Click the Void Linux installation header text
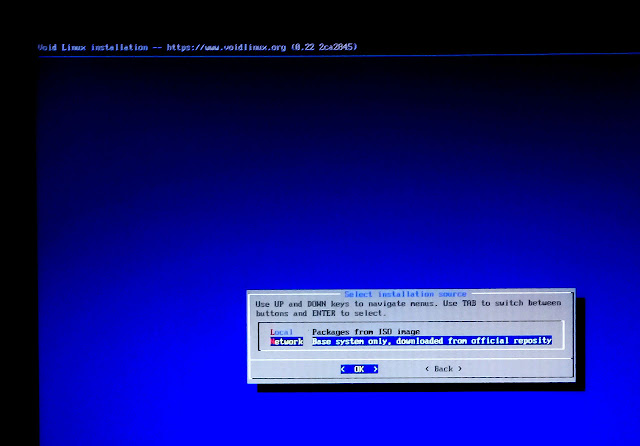The width and height of the screenshot is (640, 446). pyautogui.click(x=198, y=47)
